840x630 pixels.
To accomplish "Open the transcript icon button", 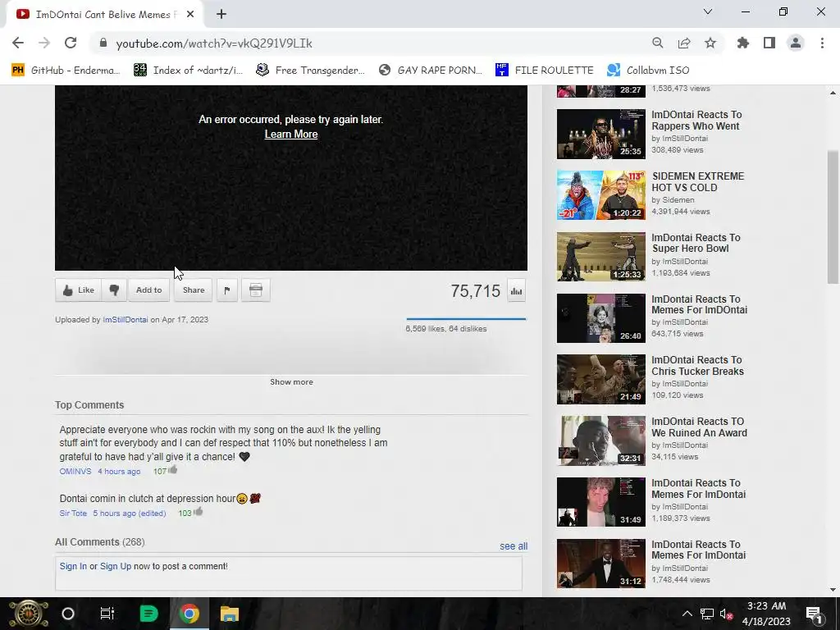I will tap(256, 290).
